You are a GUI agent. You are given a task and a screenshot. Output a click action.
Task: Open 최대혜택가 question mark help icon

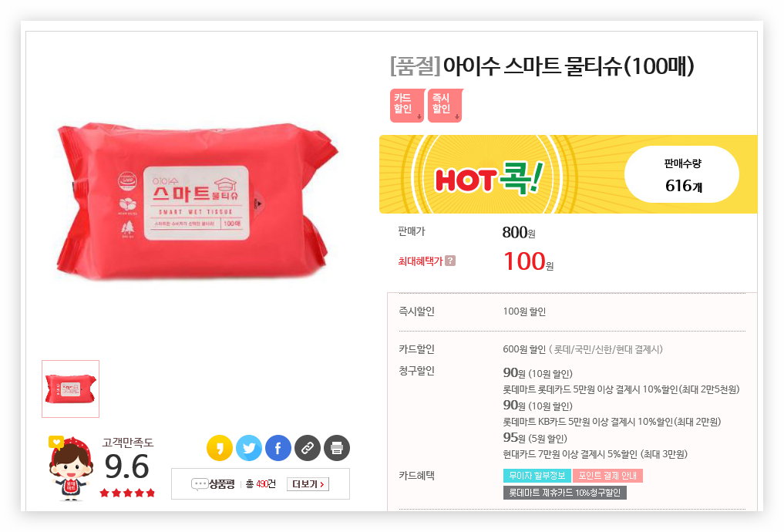pos(450,261)
